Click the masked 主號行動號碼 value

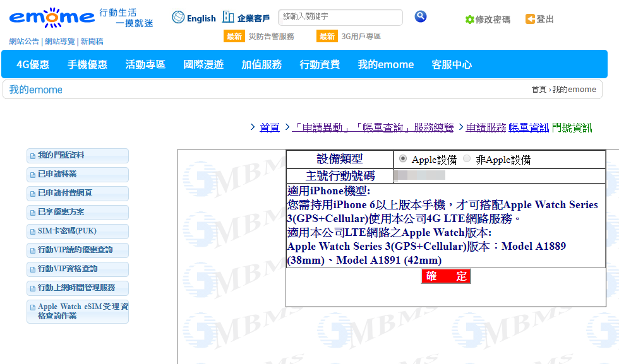[419, 175]
